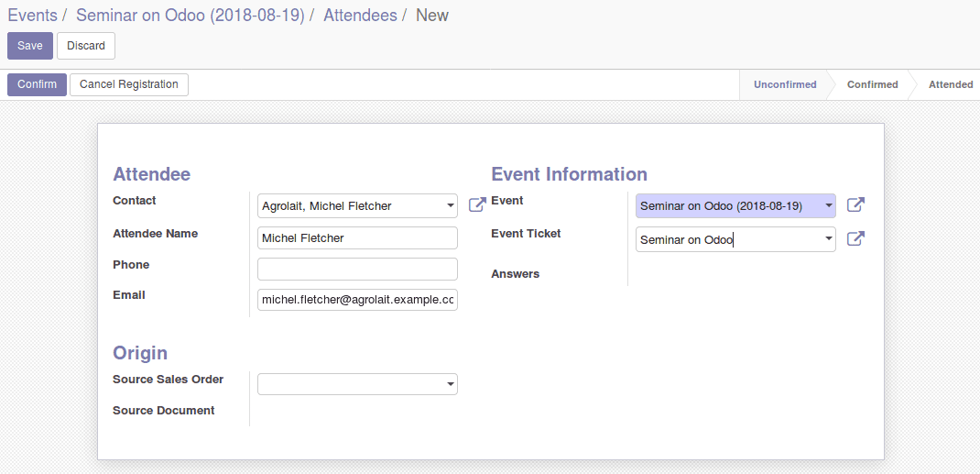Go to Events breadcrumb
980x474 pixels.
point(32,15)
